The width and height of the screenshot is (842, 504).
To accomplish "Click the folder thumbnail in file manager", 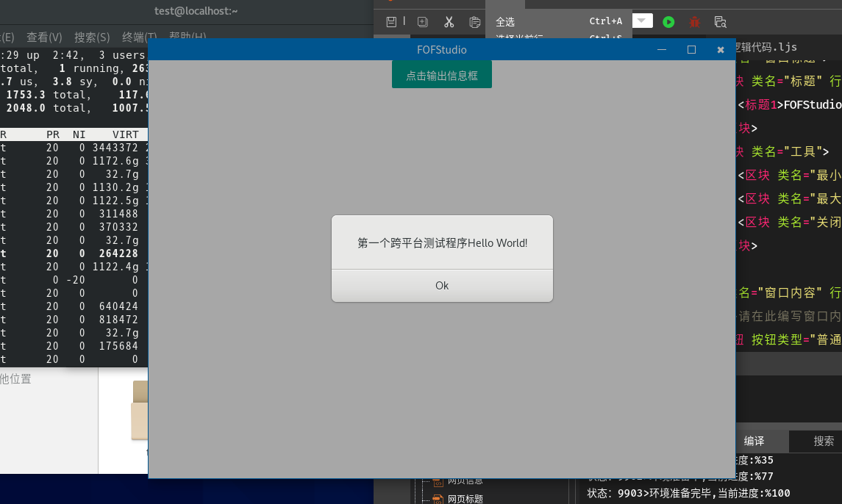I will pyautogui.click(x=140, y=411).
